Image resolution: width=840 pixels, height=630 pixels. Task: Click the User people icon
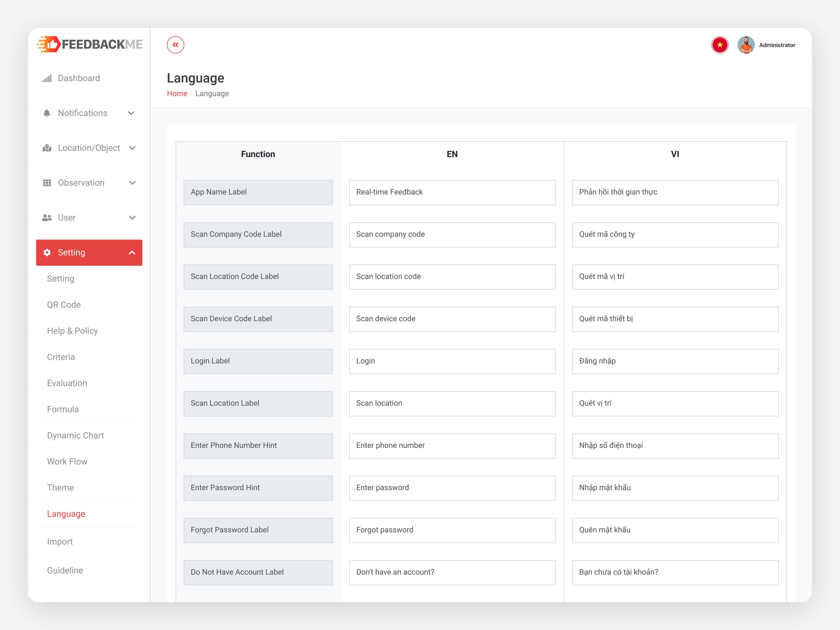[x=47, y=218]
